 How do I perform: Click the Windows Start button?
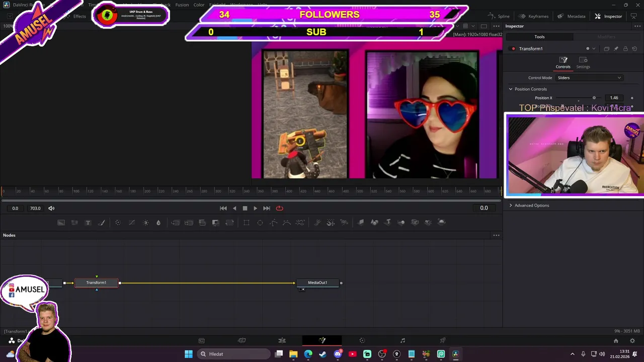[x=188, y=354]
